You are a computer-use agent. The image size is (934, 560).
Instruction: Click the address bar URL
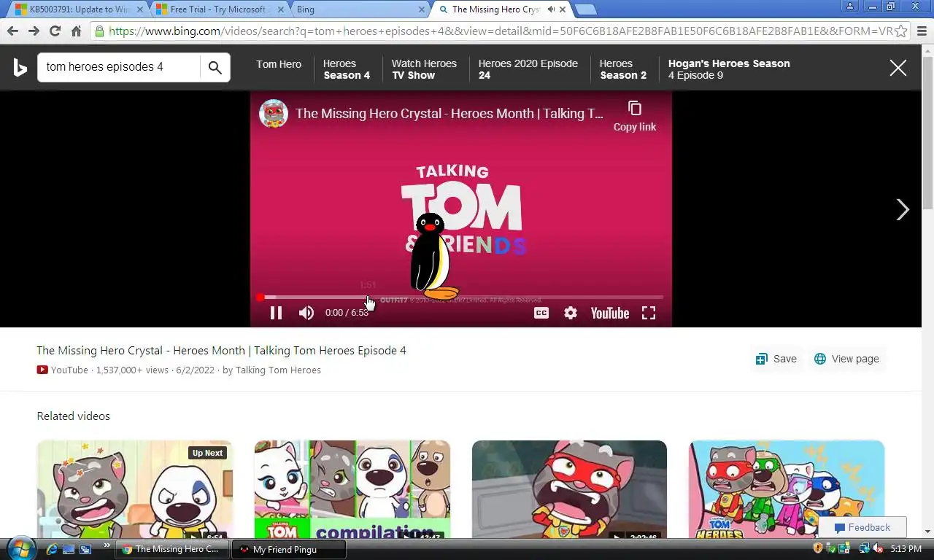pos(500,31)
